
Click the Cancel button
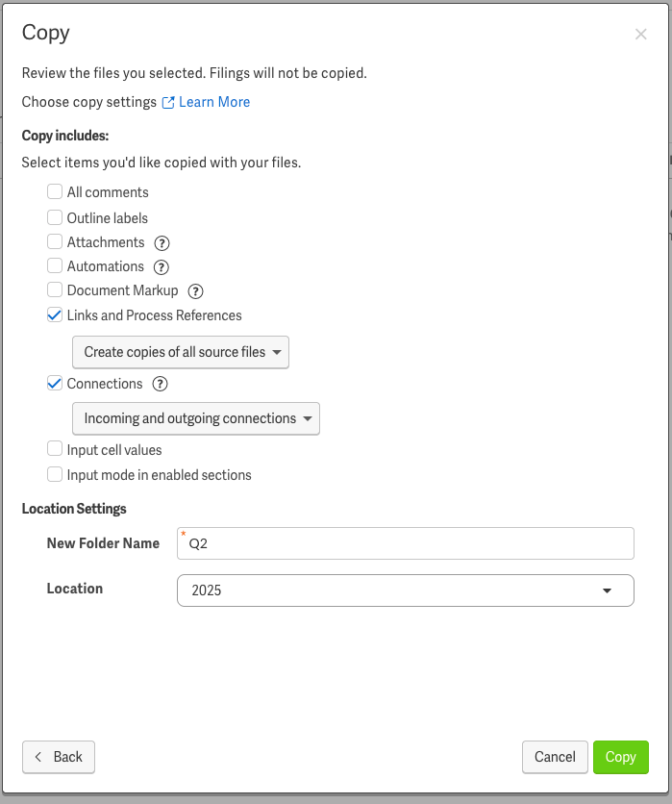coord(555,757)
